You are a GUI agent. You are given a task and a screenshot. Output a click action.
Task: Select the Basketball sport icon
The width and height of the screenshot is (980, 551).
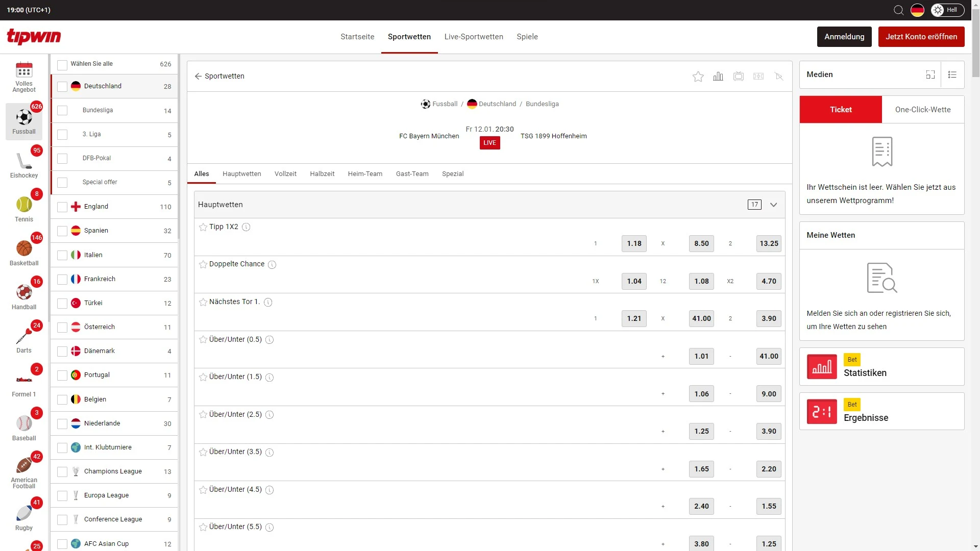coord(24,249)
